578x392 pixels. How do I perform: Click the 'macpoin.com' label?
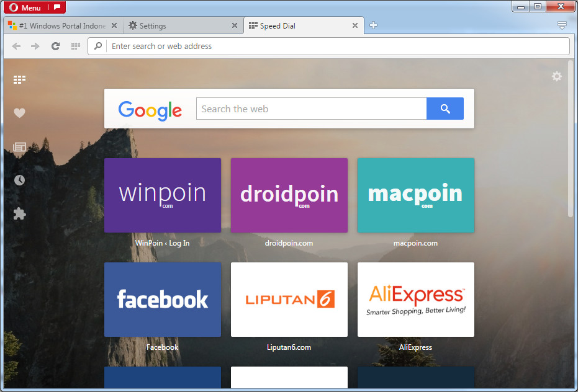415,243
